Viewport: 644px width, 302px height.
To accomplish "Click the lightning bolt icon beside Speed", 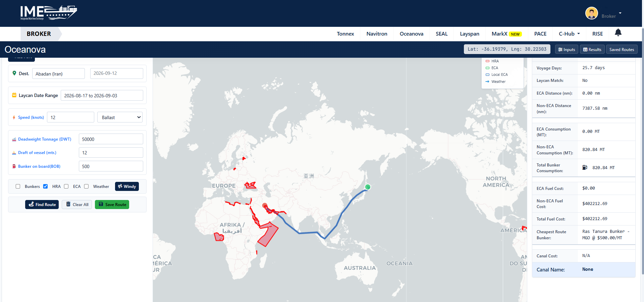I will (14, 117).
